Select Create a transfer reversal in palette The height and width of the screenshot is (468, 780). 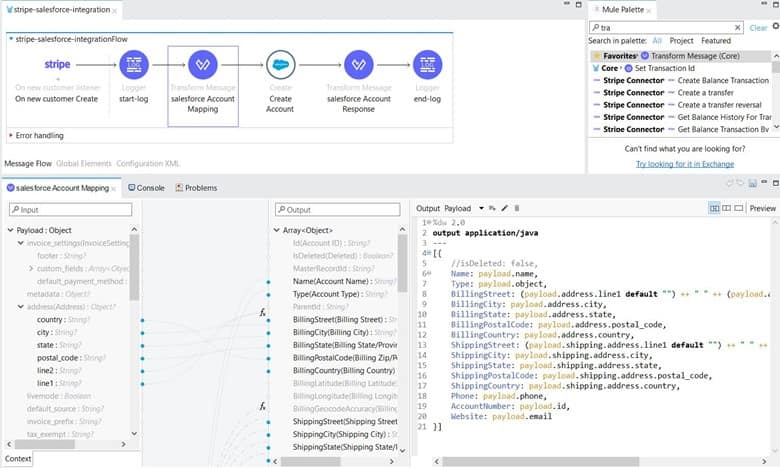point(719,105)
